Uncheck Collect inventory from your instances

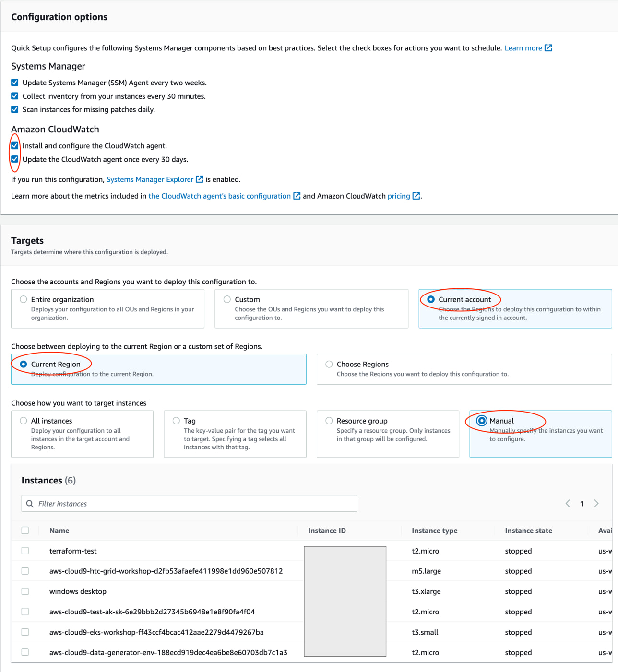pyautogui.click(x=14, y=96)
